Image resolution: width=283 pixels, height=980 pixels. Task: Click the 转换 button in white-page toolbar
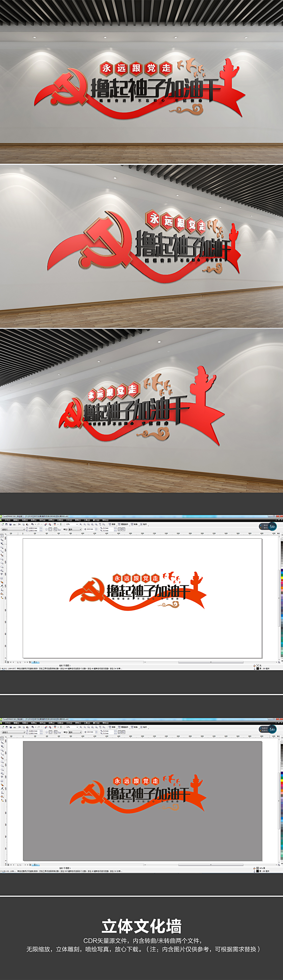point(135,524)
